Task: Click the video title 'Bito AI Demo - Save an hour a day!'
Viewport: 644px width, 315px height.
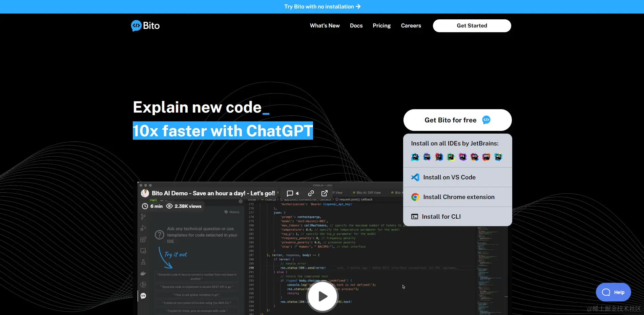Action: tap(213, 193)
